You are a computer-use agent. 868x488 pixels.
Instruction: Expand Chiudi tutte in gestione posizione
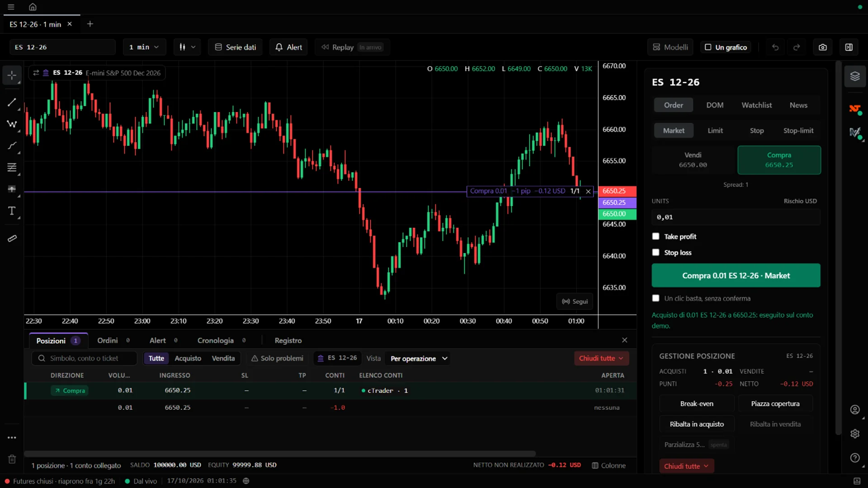(686, 466)
